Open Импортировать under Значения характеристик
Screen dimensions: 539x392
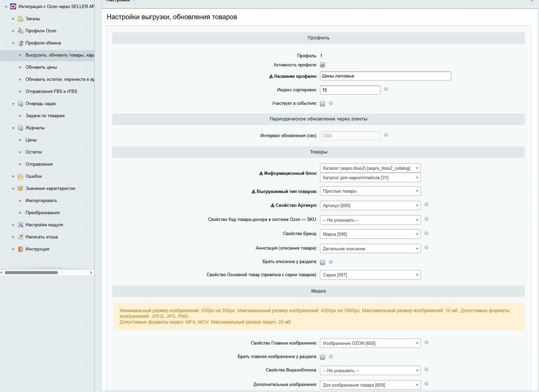point(41,200)
